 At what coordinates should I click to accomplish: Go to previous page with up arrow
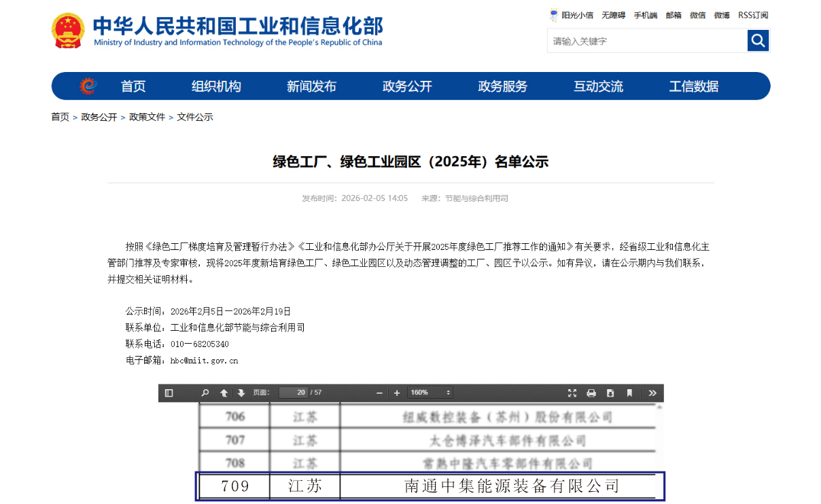tap(223, 393)
